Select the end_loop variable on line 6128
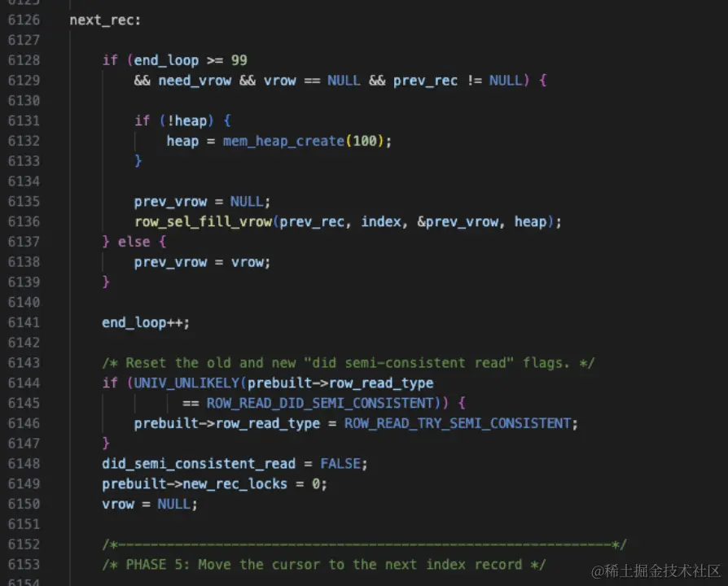 166,60
